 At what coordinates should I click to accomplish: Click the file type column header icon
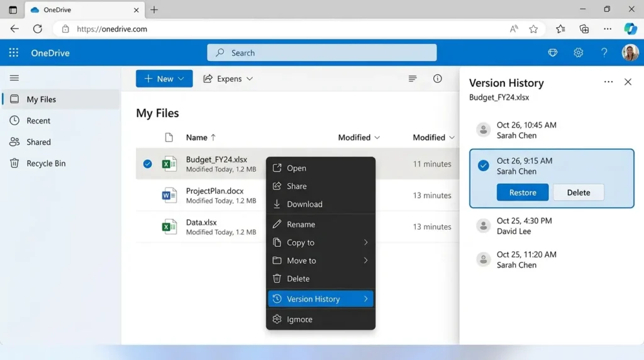point(169,137)
